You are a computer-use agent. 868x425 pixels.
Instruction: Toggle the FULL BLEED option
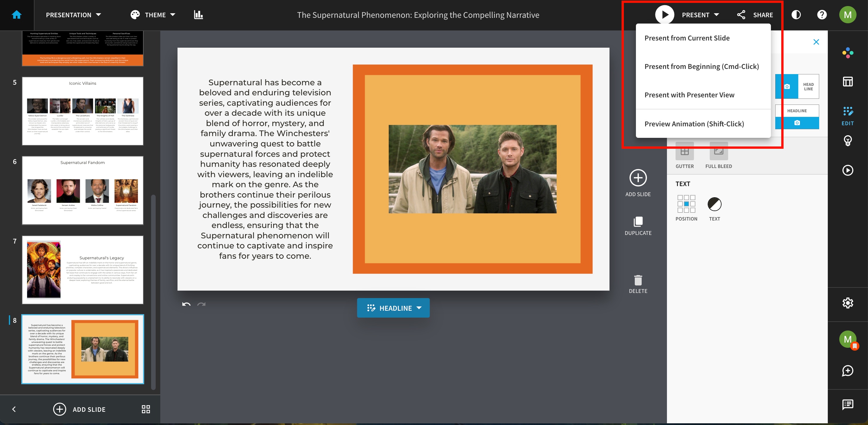(718, 156)
